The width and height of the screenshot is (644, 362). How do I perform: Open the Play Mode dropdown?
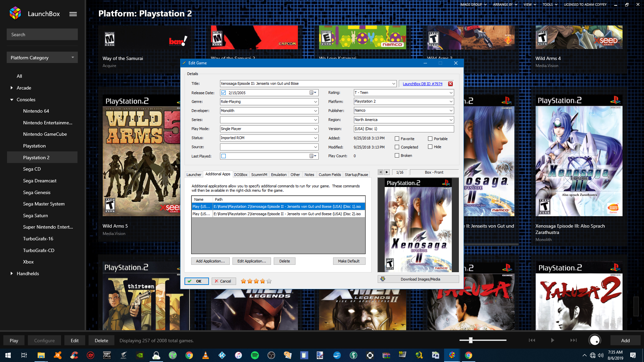point(316,129)
